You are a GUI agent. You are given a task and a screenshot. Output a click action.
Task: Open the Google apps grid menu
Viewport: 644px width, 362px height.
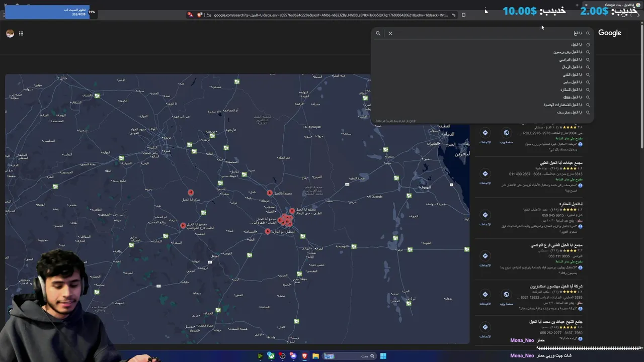click(21, 33)
